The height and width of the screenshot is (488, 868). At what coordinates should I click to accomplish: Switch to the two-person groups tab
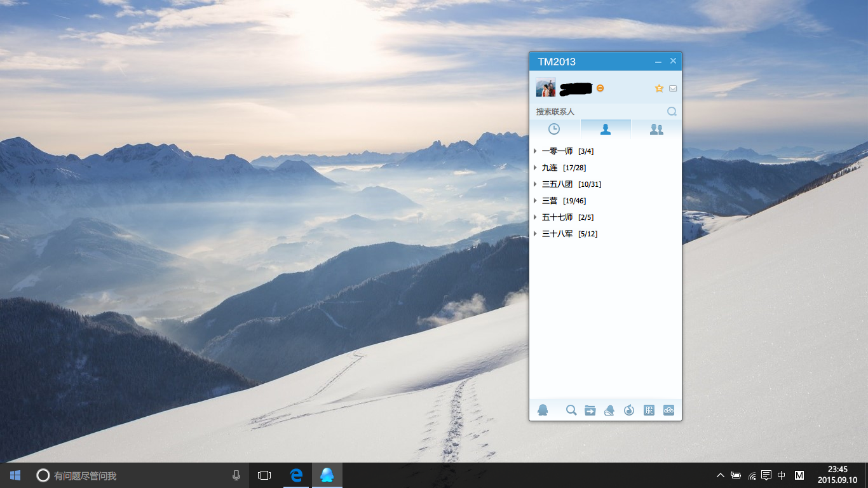[x=656, y=129]
